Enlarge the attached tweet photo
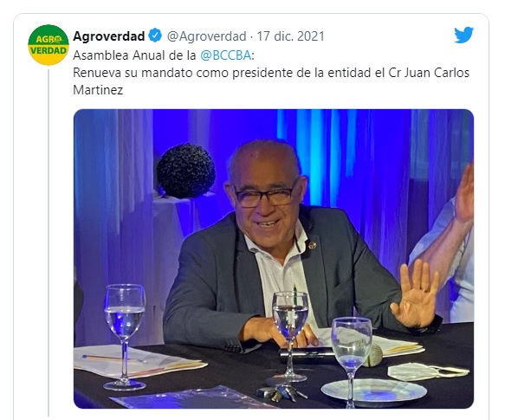505x420 pixels. tap(274, 259)
